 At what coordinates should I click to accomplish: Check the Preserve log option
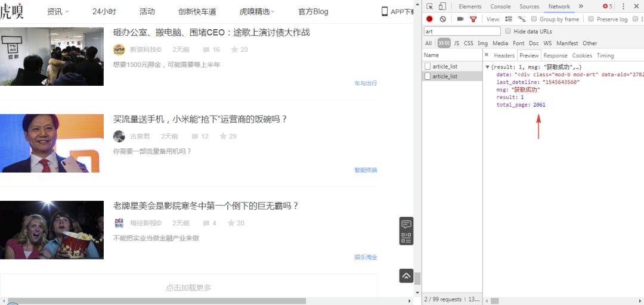coord(591,19)
